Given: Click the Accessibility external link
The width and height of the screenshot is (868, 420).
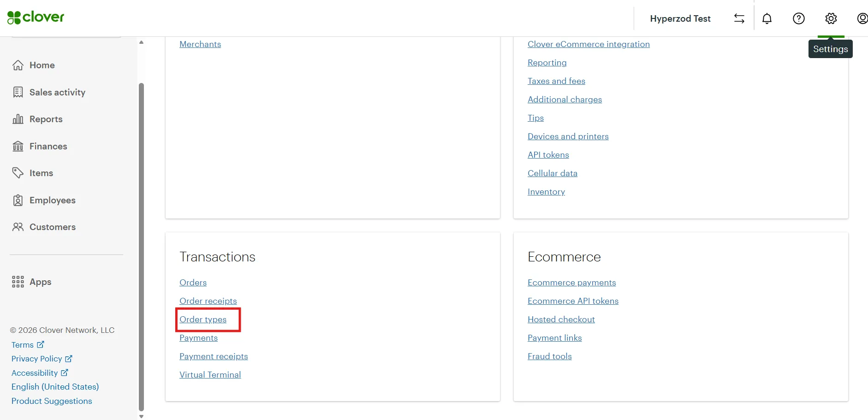Looking at the screenshot, I should (x=40, y=373).
